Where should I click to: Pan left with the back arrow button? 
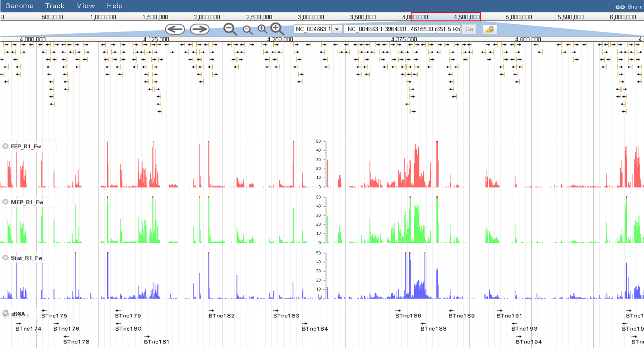point(175,30)
